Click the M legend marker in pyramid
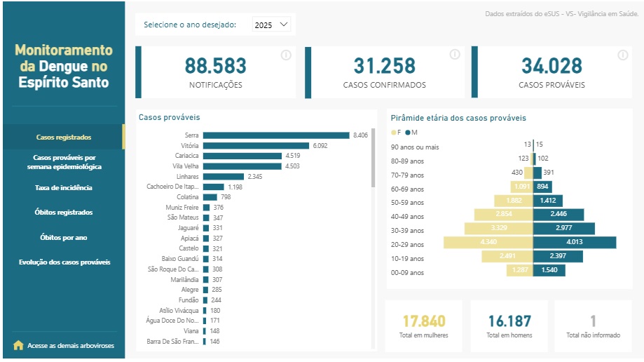 point(407,133)
